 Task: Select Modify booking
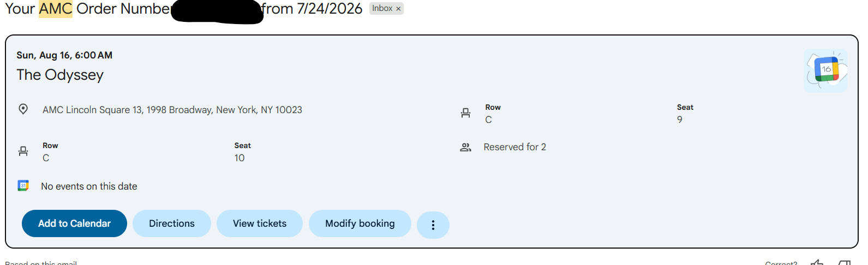click(x=360, y=223)
